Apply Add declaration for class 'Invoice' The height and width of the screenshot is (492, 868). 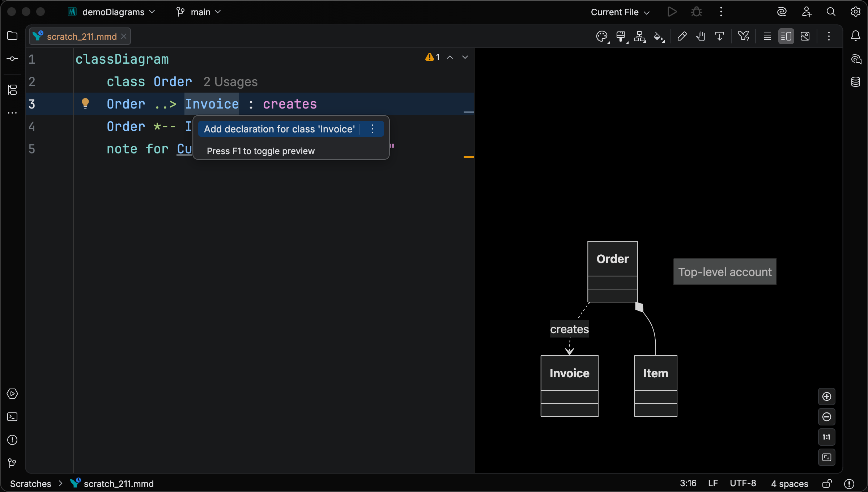(x=279, y=129)
